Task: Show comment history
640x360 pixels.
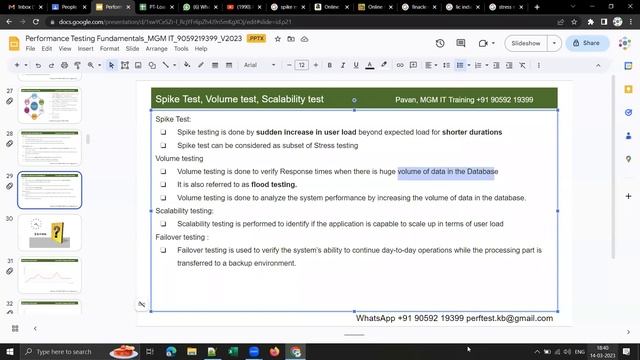Action: pyautogui.click(x=461, y=43)
